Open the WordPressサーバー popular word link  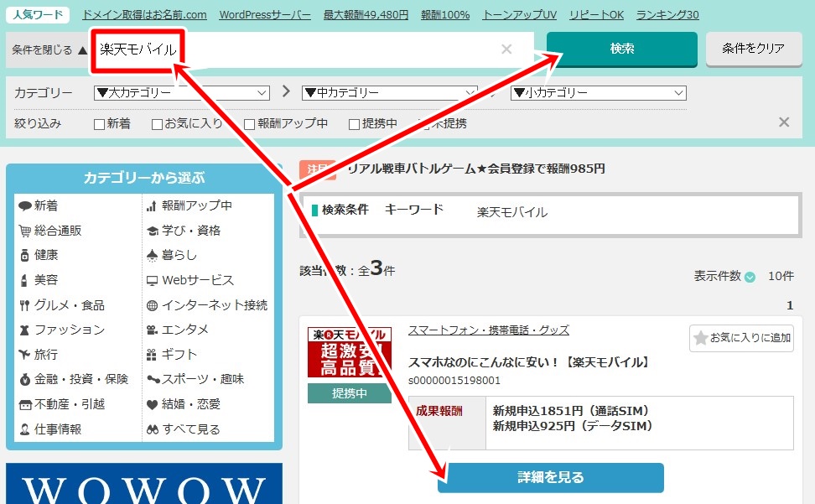[x=265, y=15]
